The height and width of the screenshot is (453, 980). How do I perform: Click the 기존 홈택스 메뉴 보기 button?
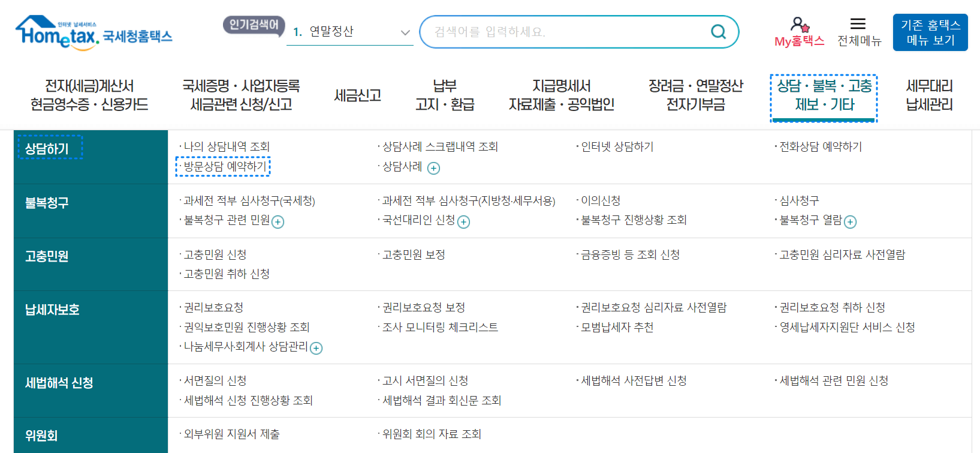tap(929, 32)
